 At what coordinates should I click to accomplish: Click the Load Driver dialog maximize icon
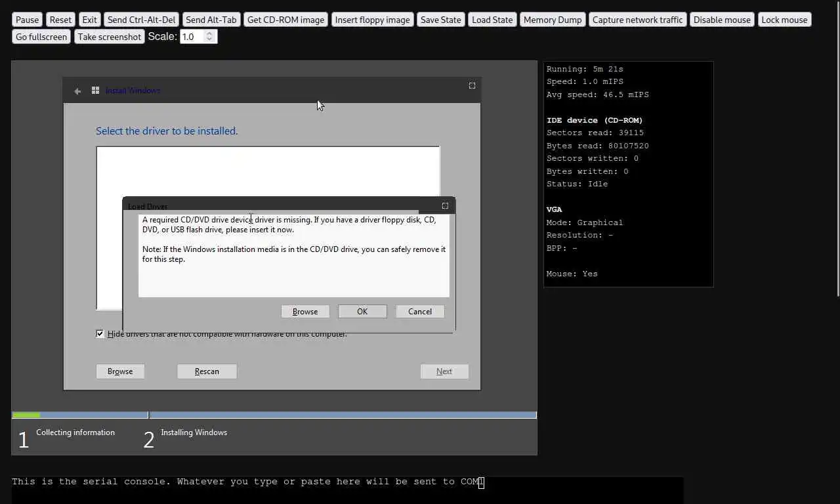pos(445,205)
